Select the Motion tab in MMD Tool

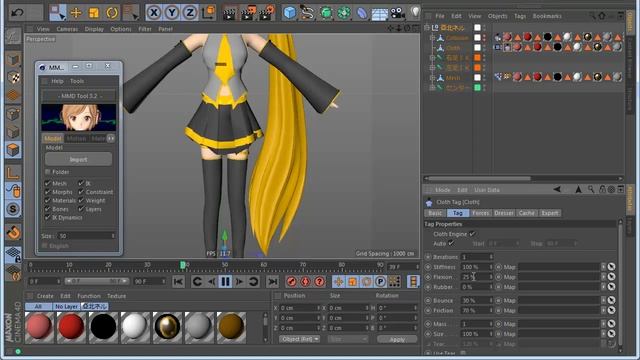(76, 139)
